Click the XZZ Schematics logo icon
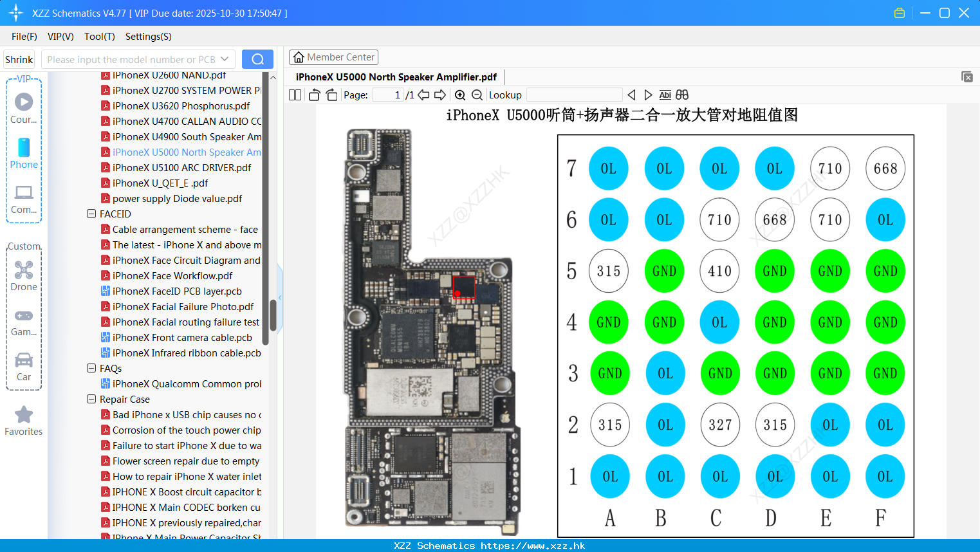The image size is (980, 552). (16, 13)
